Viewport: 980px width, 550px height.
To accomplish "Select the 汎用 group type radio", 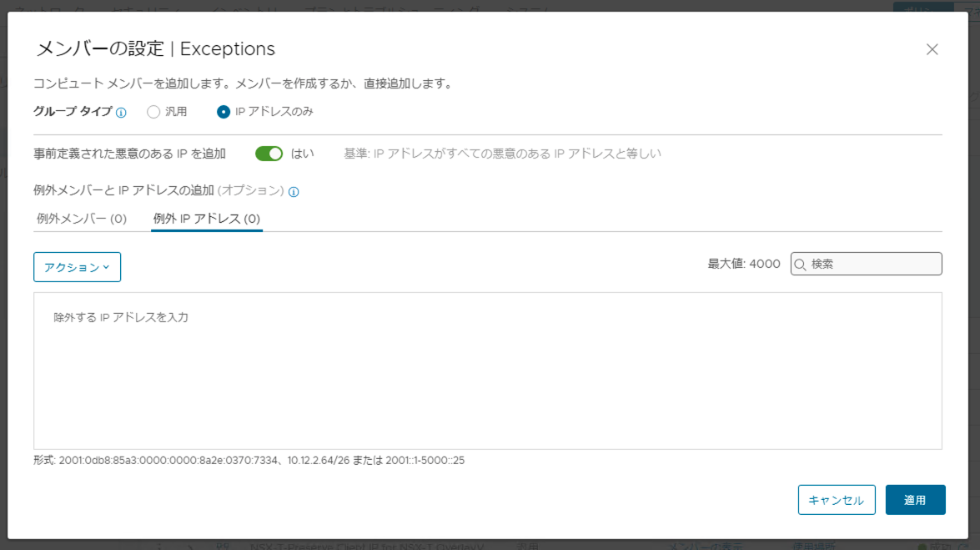I will point(153,112).
